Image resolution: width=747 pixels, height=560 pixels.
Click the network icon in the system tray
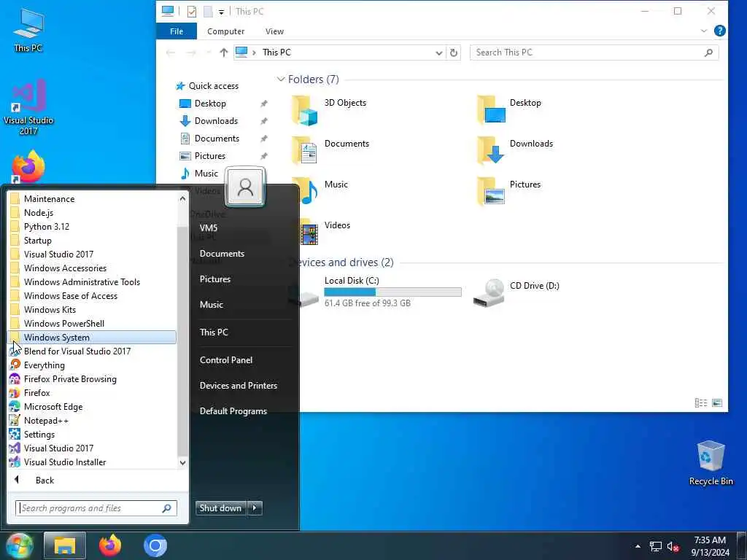click(656, 547)
